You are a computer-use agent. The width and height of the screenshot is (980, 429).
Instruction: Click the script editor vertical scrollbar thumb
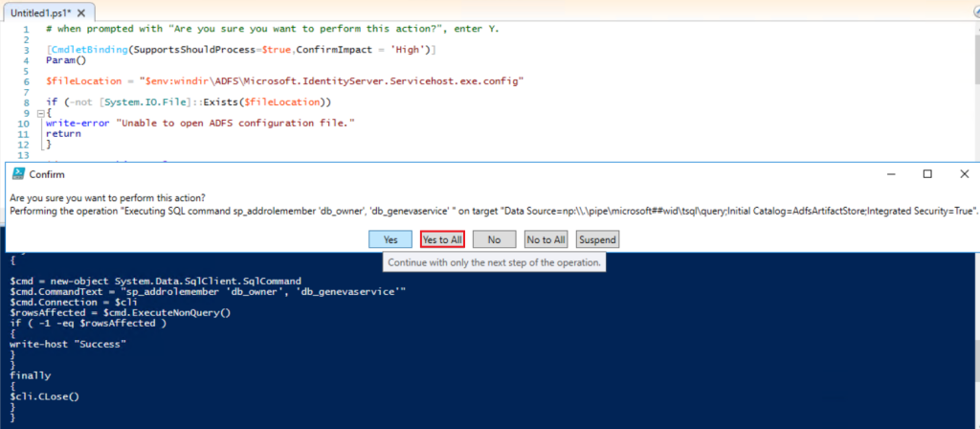coord(975,59)
